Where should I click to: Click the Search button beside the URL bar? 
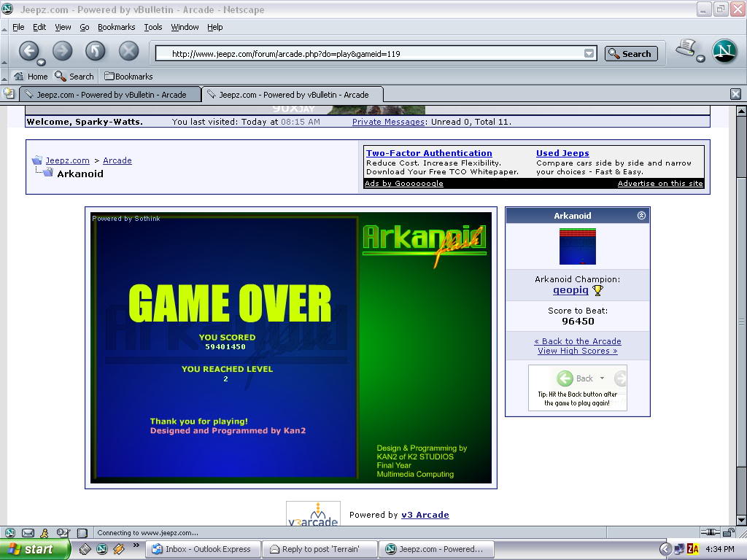pos(630,53)
